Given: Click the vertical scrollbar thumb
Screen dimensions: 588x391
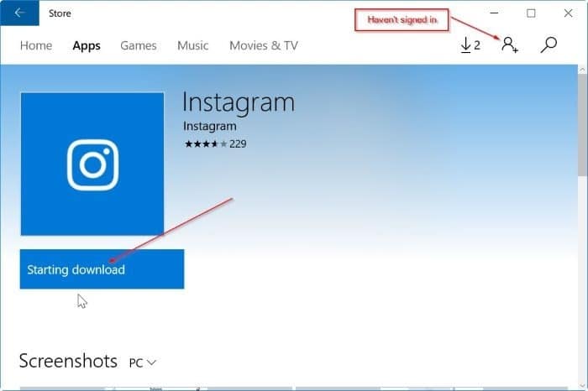Looking at the screenshot, I should (x=582, y=124).
